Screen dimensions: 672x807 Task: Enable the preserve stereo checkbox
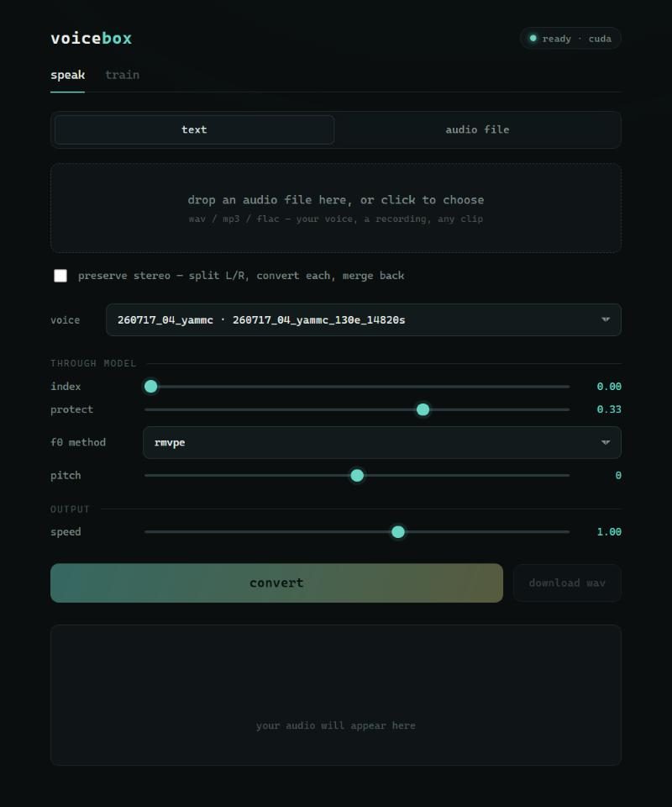tap(60, 276)
